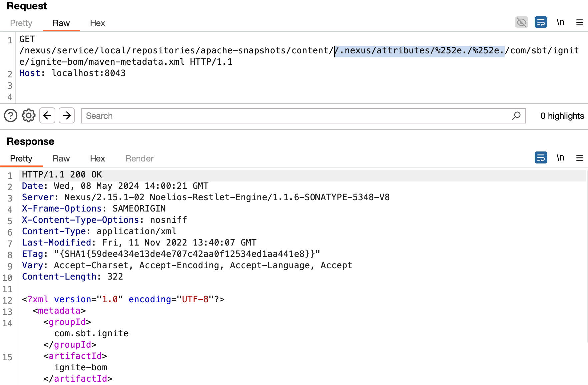
Task: Switch Request view to Pretty tab
Action: [x=21, y=23]
